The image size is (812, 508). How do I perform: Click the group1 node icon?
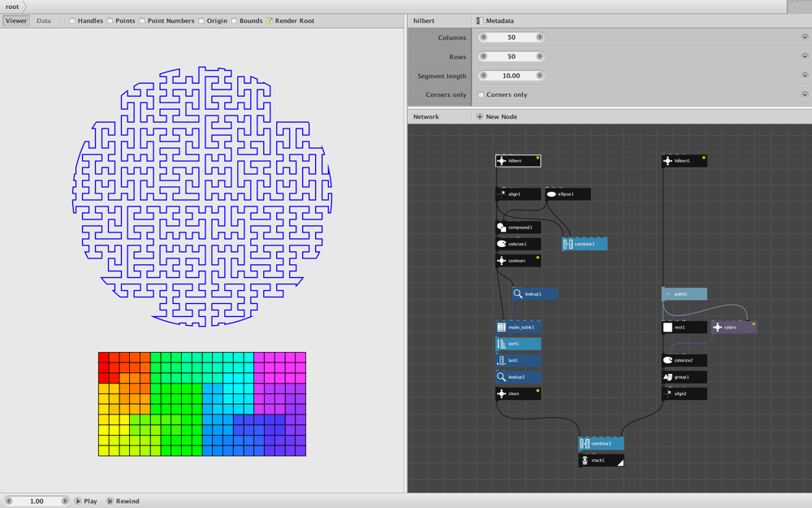click(667, 377)
